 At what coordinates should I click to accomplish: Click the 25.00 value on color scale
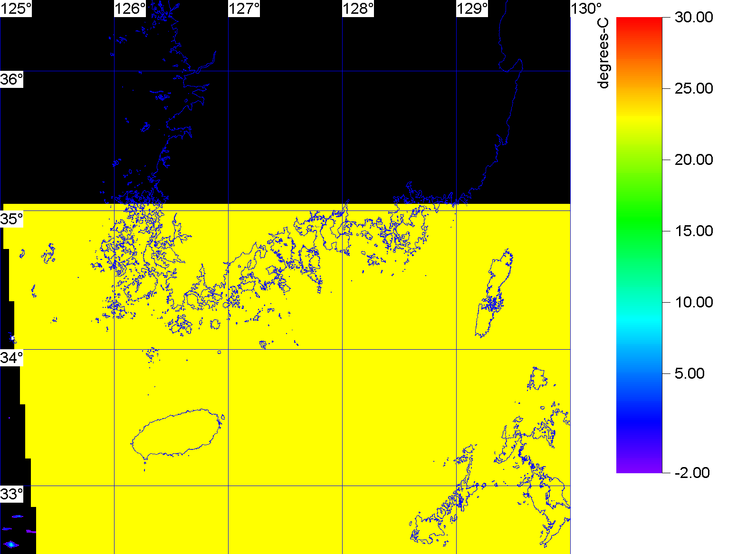click(694, 88)
